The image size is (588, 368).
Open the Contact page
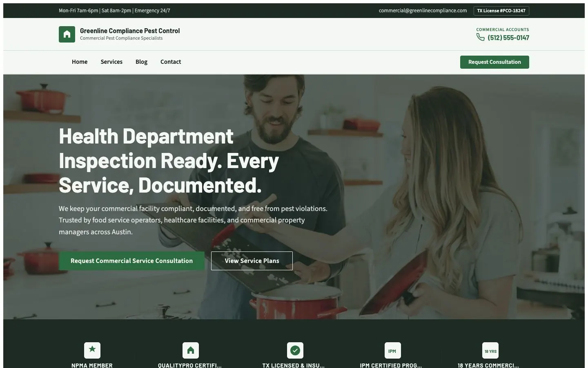[171, 62]
